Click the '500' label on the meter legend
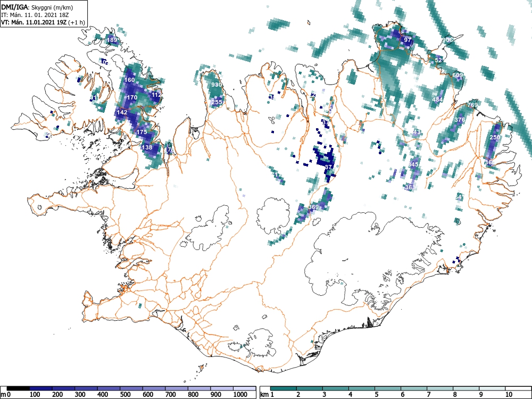 125,395
